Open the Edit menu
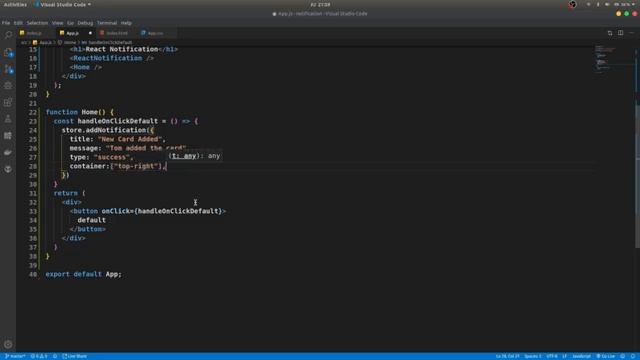640x360 pixels. point(18,23)
